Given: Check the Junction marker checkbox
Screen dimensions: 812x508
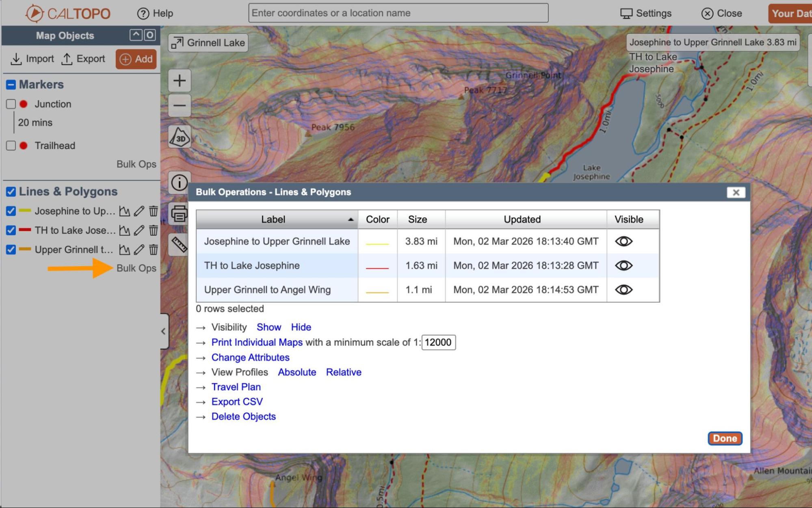Looking at the screenshot, I should click(x=11, y=104).
